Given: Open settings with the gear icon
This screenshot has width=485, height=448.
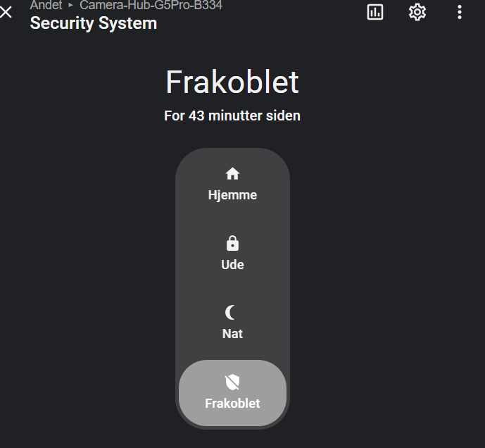Looking at the screenshot, I should [417, 12].
